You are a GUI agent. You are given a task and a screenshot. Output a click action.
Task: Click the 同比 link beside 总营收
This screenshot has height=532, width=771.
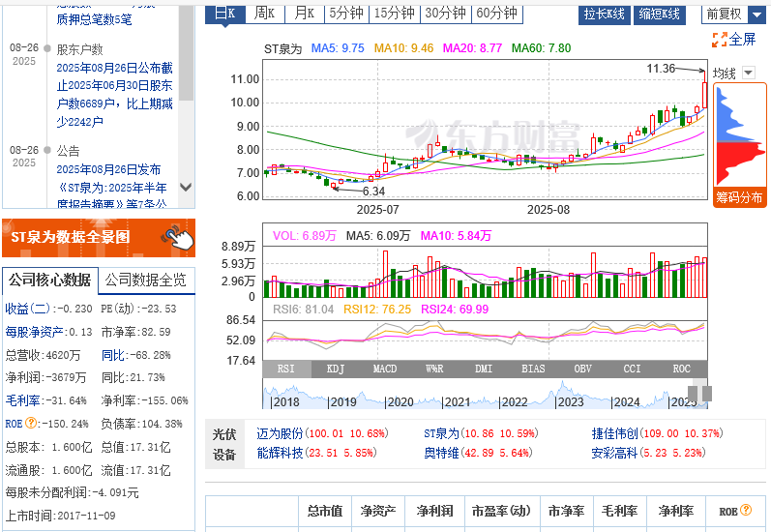(x=112, y=355)
